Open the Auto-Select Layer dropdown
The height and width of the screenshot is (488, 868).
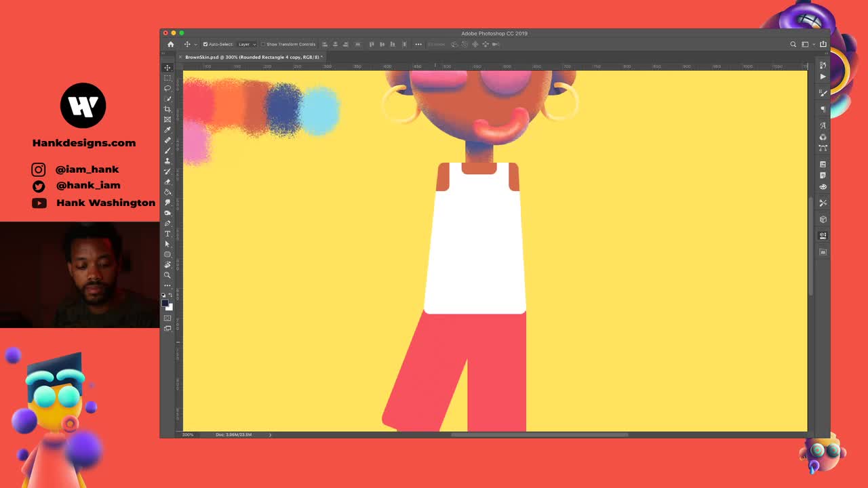coord(246,44)
